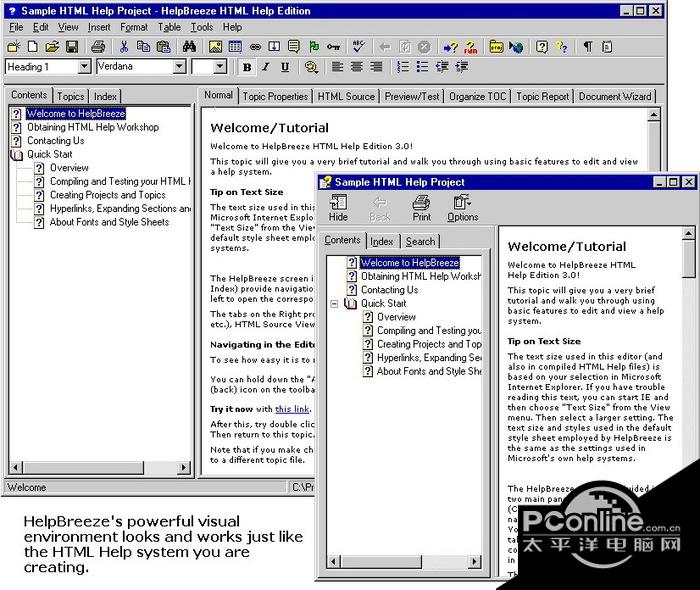The width and height of the screenshot is (700, 590).
Task: Click the key icon in toolbar
Action: 333,46
